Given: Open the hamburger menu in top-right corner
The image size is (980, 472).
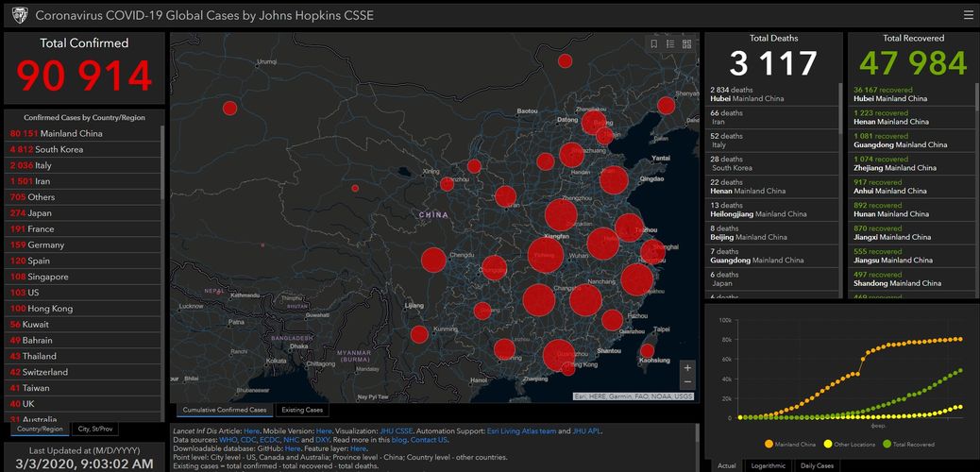Looking at the screenshot, I should [x=968, y=15].
